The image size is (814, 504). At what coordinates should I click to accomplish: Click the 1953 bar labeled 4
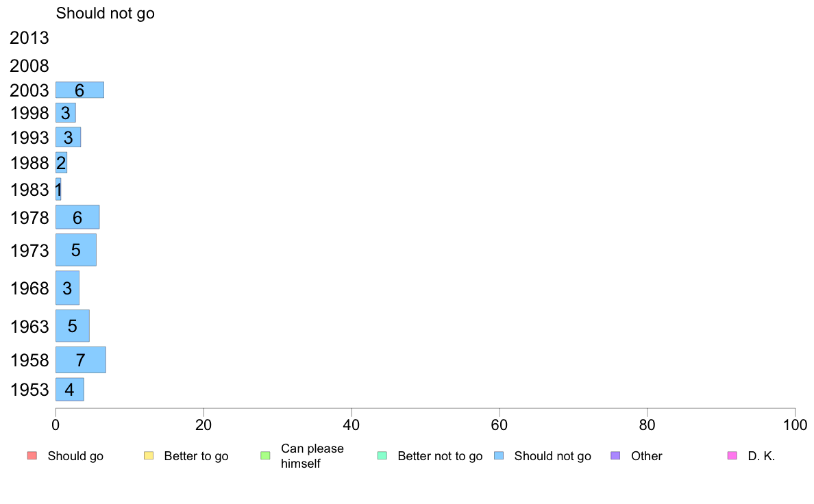pyautogui.click(x=70, y=389)
